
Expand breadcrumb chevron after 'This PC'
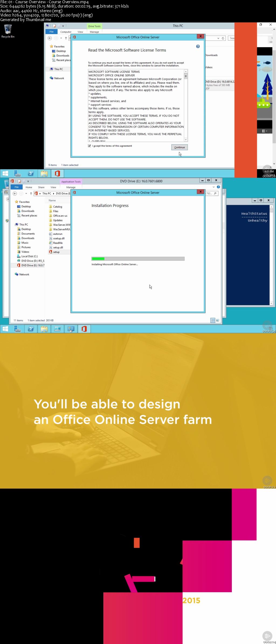(x=53, y=193)
